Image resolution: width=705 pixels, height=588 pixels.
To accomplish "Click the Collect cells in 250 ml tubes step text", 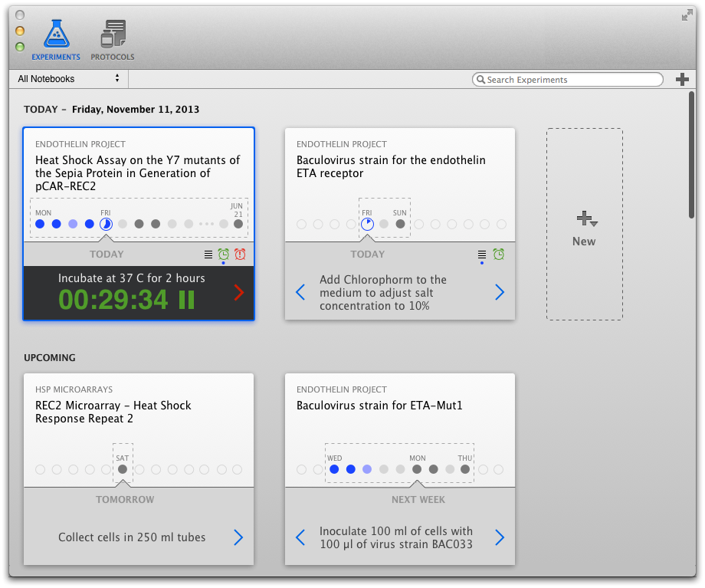I will pyautogui.click(x=132, y=537).
